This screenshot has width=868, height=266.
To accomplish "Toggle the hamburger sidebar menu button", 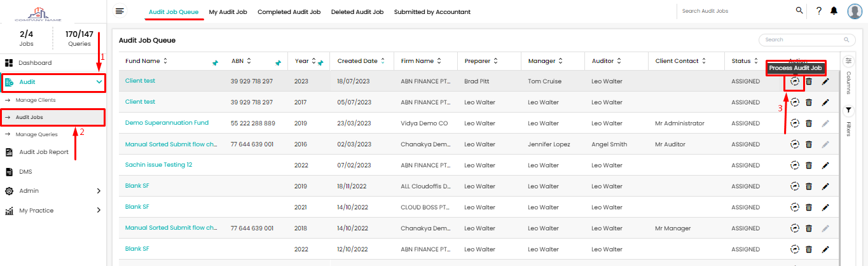I will [120, 11].
